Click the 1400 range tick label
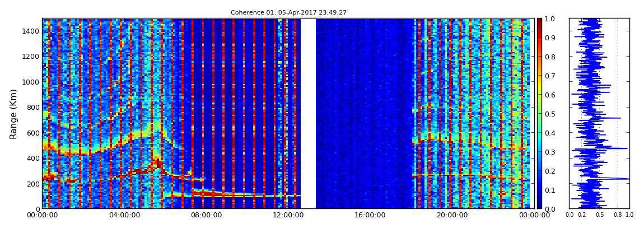 pos(30,31)
